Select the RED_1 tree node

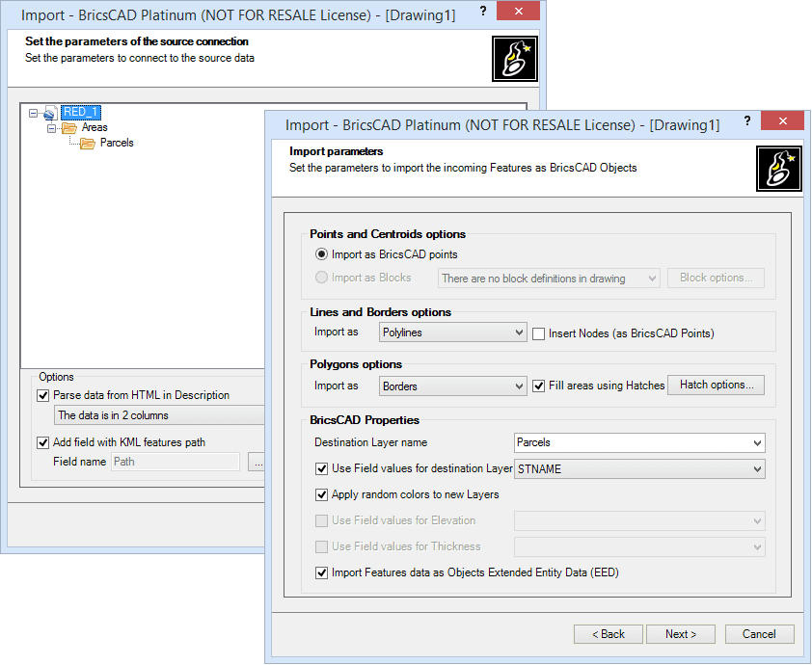coord(81,113)
